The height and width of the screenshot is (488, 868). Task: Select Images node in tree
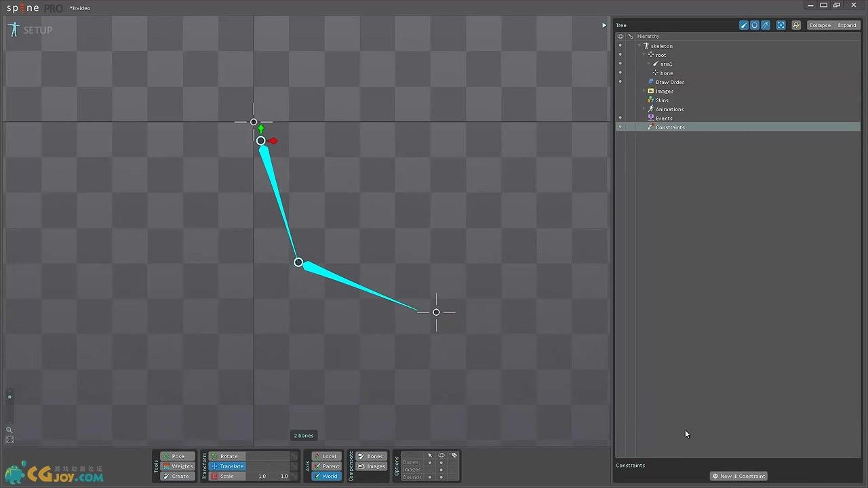665,91
